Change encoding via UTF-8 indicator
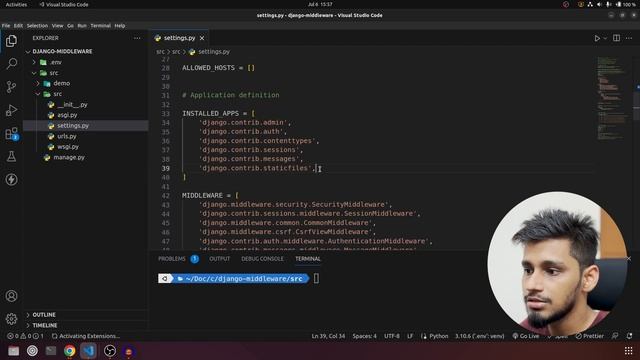 (392, 336)
